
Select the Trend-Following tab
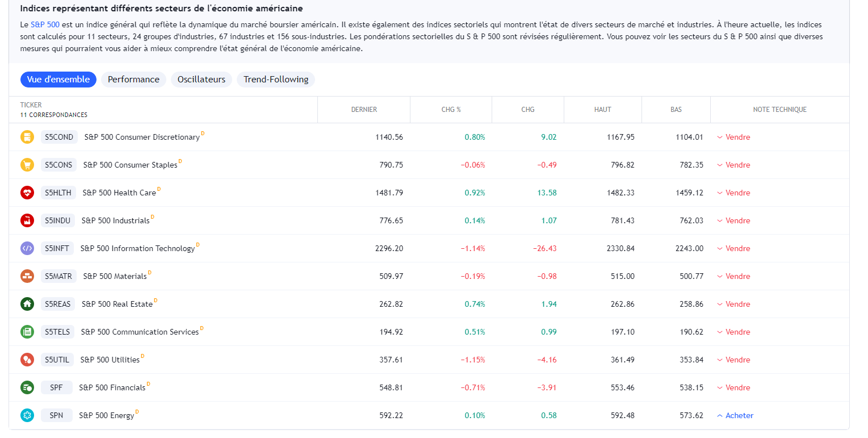pos(276,80)
